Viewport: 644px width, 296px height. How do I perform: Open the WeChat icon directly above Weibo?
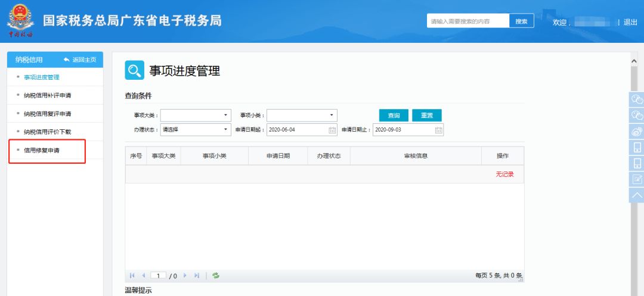point(637,116)
